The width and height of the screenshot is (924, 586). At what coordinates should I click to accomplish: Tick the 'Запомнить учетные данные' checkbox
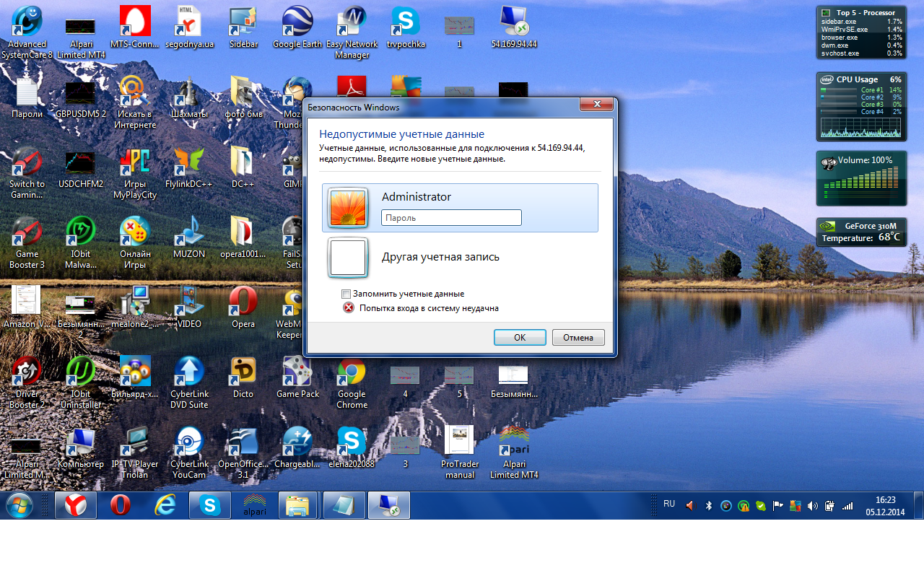(x=346, y=294)
